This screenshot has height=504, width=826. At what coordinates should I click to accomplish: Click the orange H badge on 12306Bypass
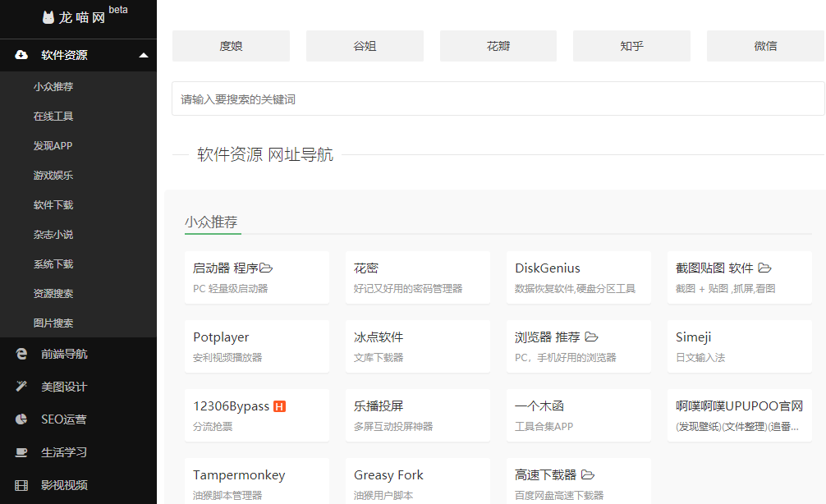tap(280, 406)
